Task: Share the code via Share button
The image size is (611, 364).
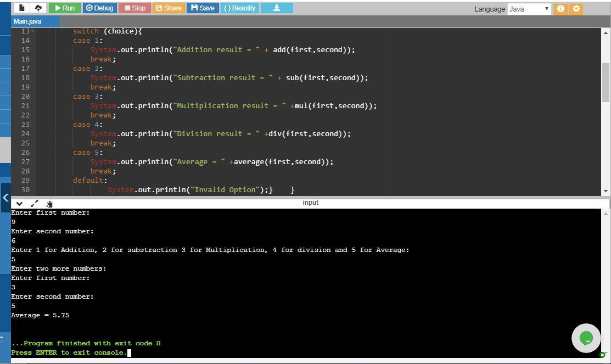Action: click(169, 8)
